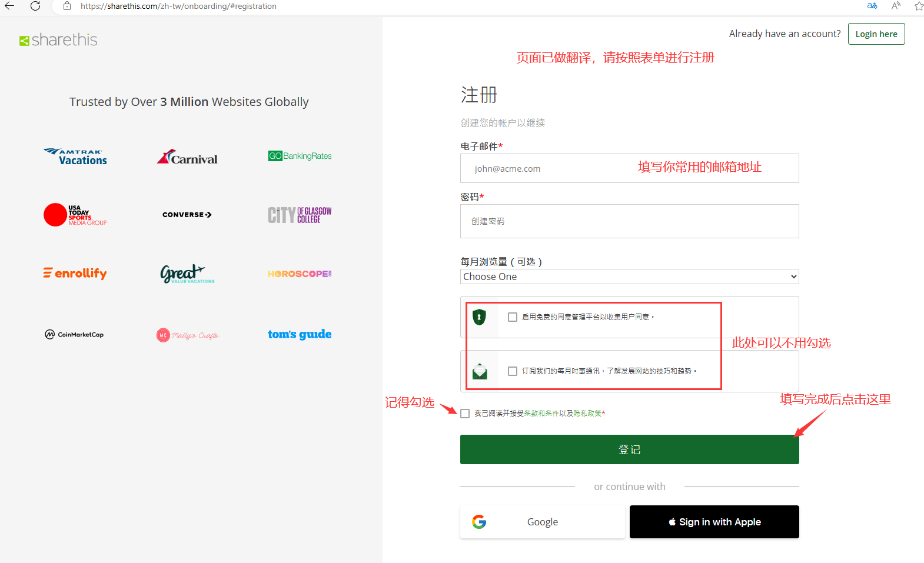Click the or continue with text
This screenshot has width=924, height=563.
tap(630, 487)
